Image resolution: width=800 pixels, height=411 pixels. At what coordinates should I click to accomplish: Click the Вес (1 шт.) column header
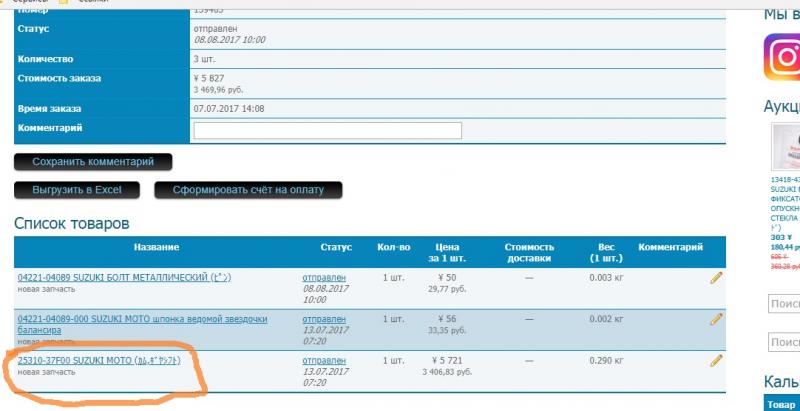click(606, 253)
